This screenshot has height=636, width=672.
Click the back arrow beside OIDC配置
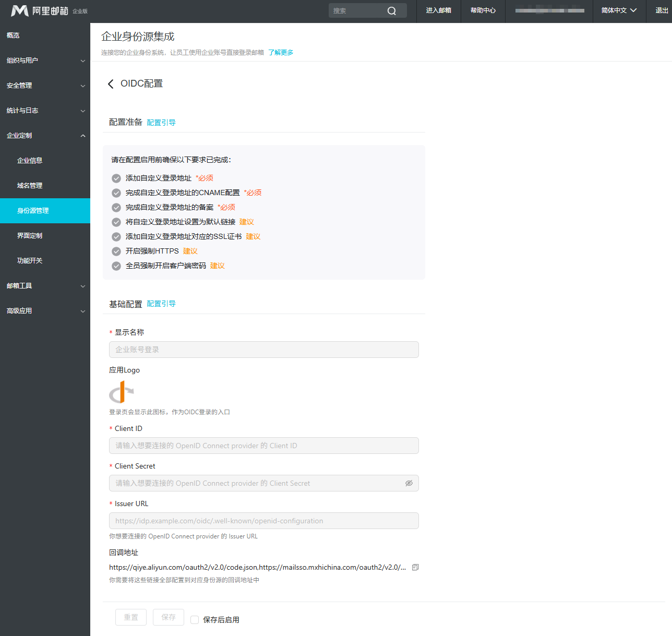tap(111, 84)
